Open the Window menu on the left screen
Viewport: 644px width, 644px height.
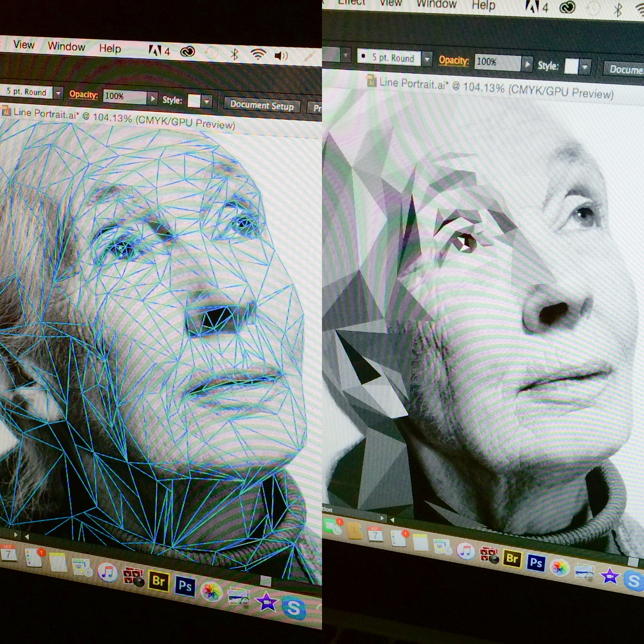coord(66,46)
